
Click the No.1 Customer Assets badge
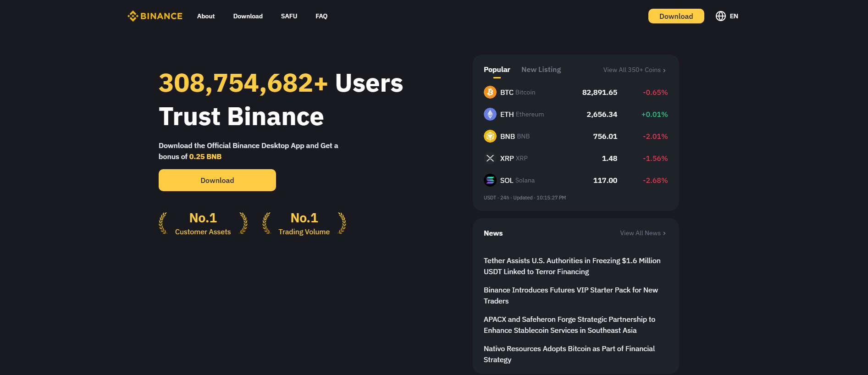[x=203, y=223]
